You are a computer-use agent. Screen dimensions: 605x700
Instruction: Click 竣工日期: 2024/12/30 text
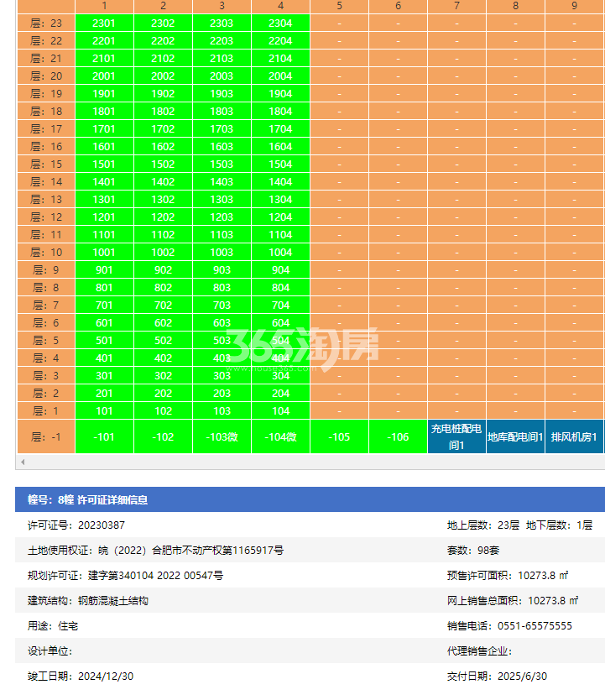click(x=81, y=676)
